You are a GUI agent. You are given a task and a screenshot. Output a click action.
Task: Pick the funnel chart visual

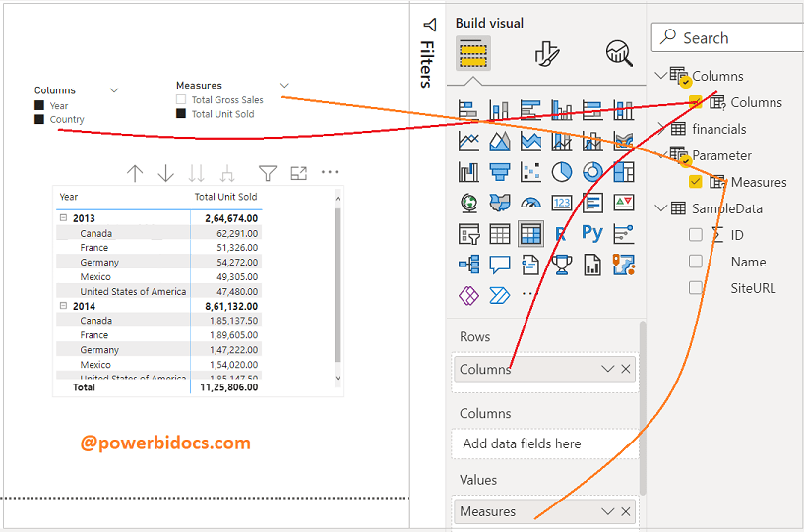tap(499, 172)
